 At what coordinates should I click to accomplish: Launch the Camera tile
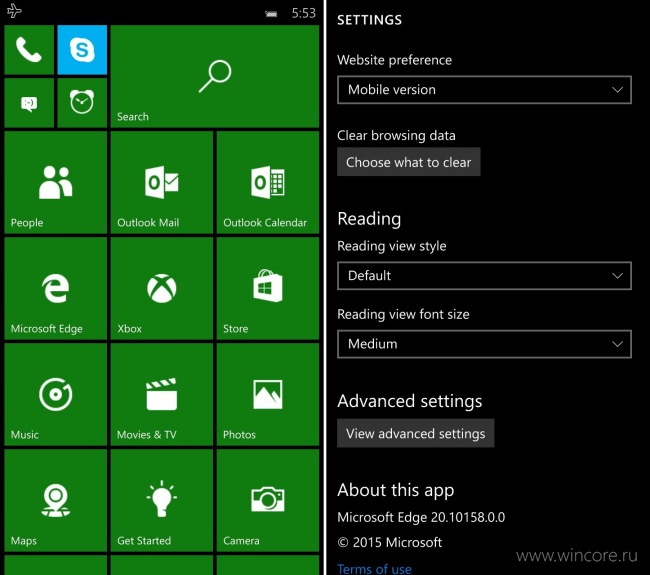(268, 501)
